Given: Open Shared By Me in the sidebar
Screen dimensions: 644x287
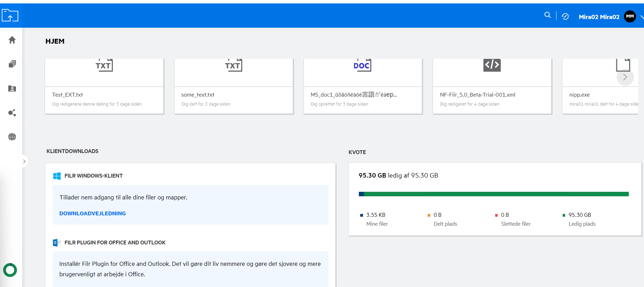Looking at the screenshot, I should pyautogui.click(x=12, y=113).
